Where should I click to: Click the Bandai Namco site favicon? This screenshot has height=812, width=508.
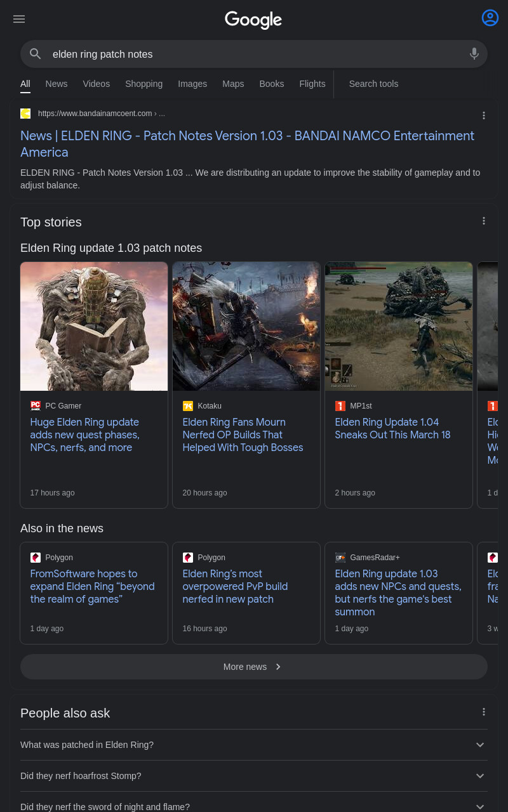pos(25,114)
